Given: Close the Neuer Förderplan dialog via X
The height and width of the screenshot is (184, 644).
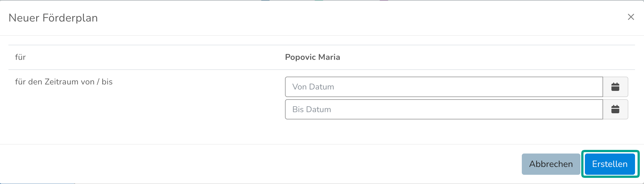Looking at the screenshot, I should tap(631, 17).
